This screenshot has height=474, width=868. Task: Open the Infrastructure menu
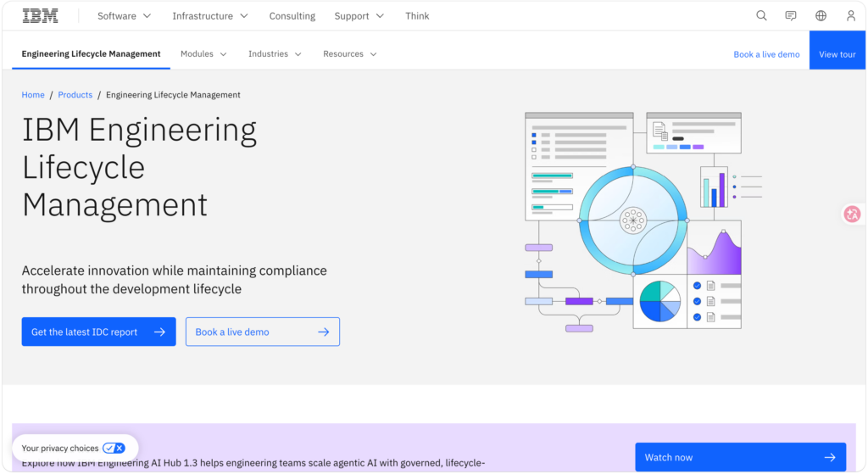[210, 16]
